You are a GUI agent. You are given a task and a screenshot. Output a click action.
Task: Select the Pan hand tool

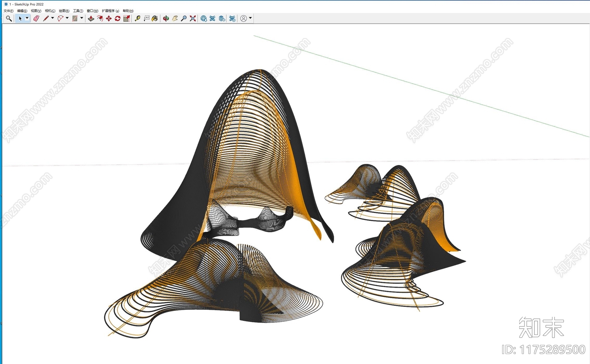[x=175, y=18]
